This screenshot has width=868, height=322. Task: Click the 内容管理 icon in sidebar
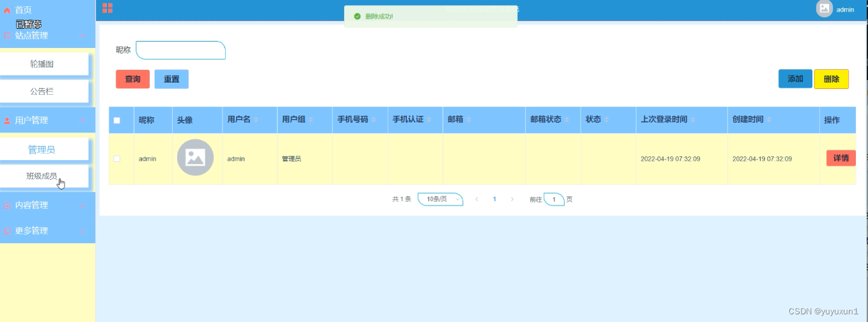pos(7,205)
